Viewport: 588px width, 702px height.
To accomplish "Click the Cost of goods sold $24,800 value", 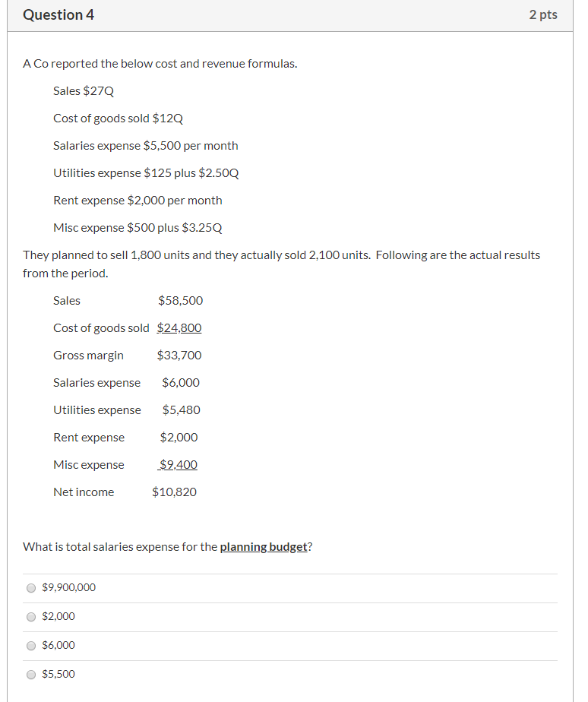I will pos(179,327).
